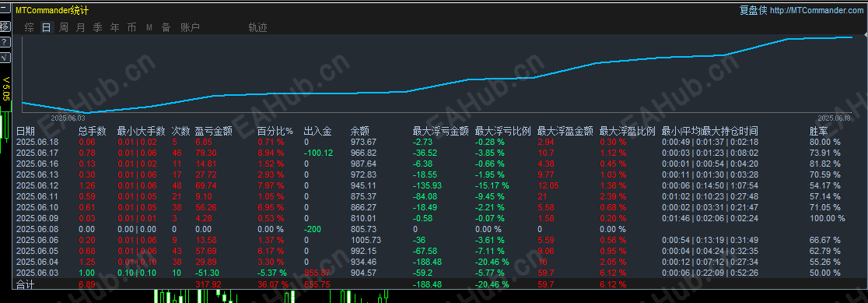This screenshot has height=303, width=868.
Task: Click the 79.30 profit amount
Action: [x=206, y=153]
